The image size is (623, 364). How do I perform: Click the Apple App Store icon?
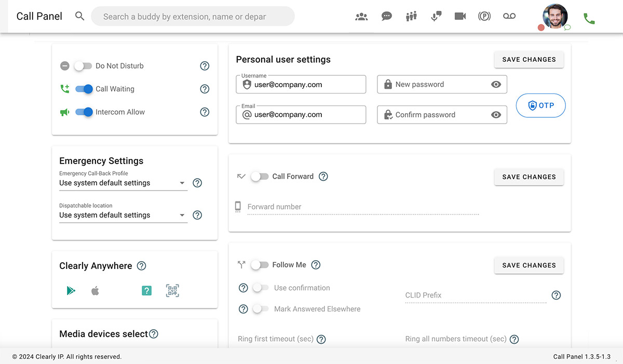(x=95, y=291)
